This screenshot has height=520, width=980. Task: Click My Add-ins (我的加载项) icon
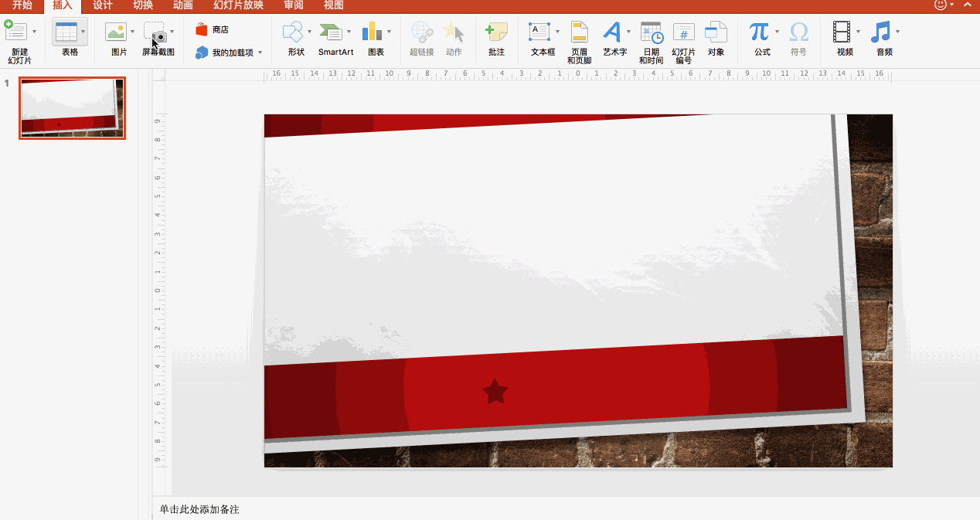(202, 53)
